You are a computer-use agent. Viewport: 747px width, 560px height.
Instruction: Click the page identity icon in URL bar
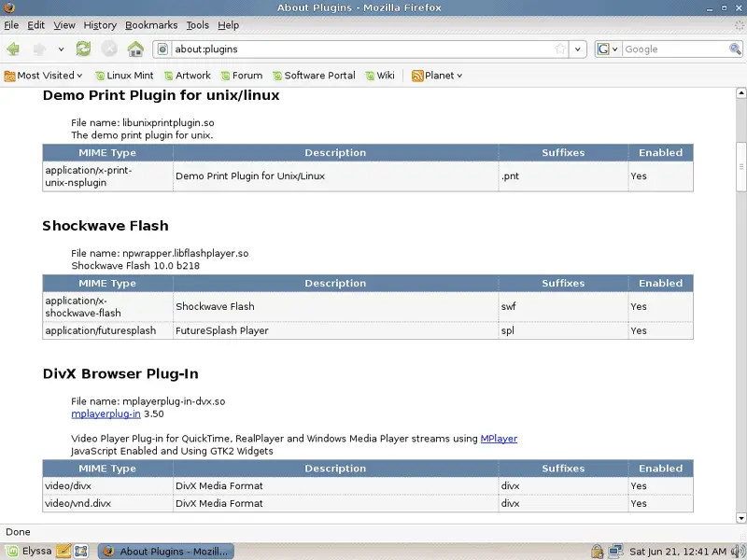(x=162, y=49)
